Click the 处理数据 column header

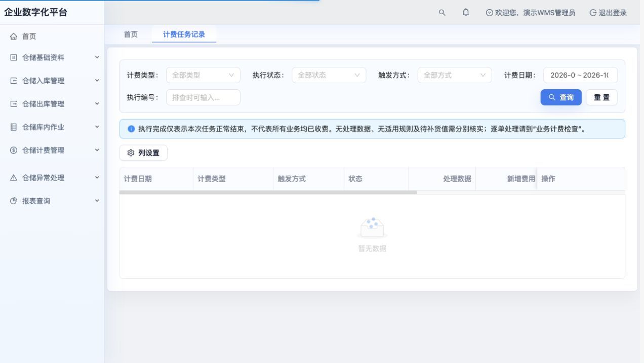pyautogui.click(x=442, y=179)
